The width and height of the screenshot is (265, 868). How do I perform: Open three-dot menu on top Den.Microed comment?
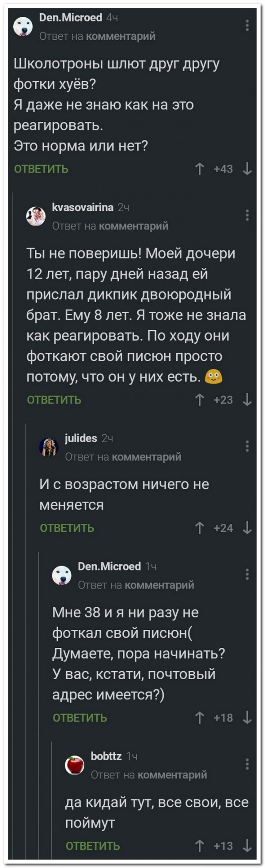(247, 26)
